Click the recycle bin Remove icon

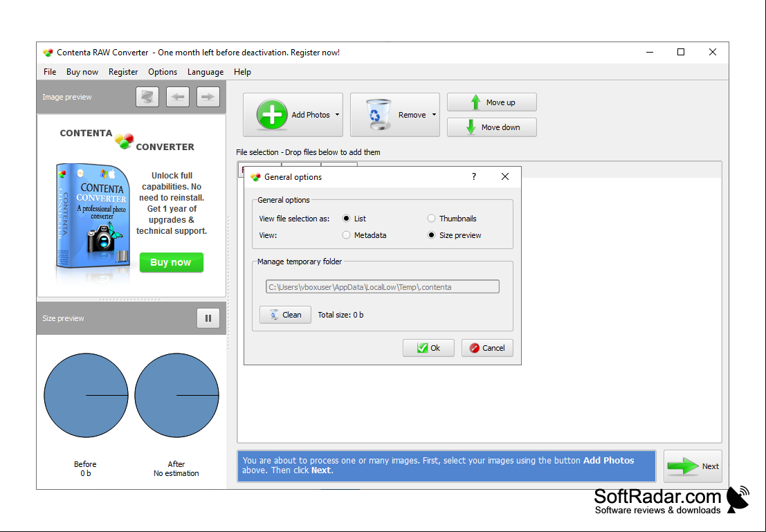pyautogui.click(x=378, y=115)
